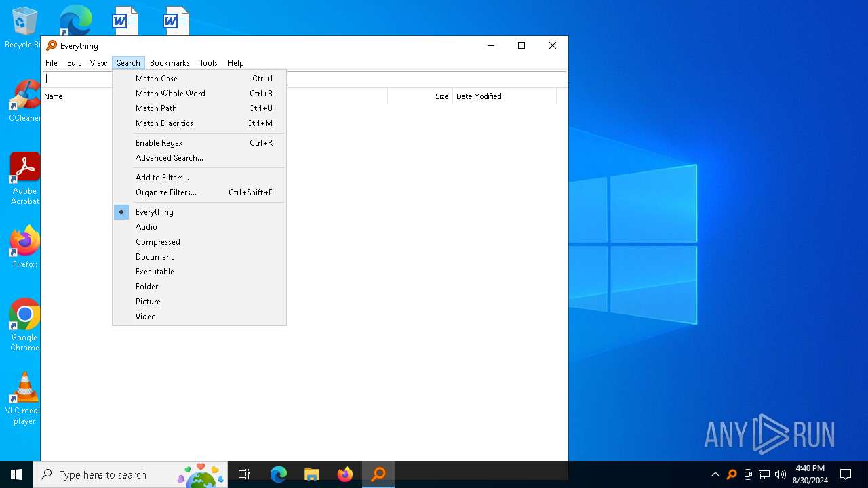This screenshot has height=488, width=868.
Task: Open the Edit menu
Action: pos(74,63)
